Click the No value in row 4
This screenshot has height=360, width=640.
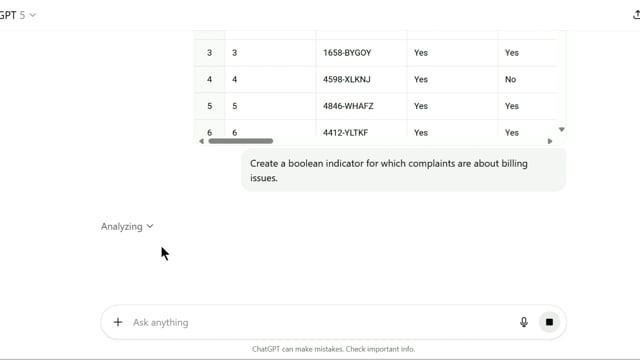pyautogui.click(x=510, y=79)
